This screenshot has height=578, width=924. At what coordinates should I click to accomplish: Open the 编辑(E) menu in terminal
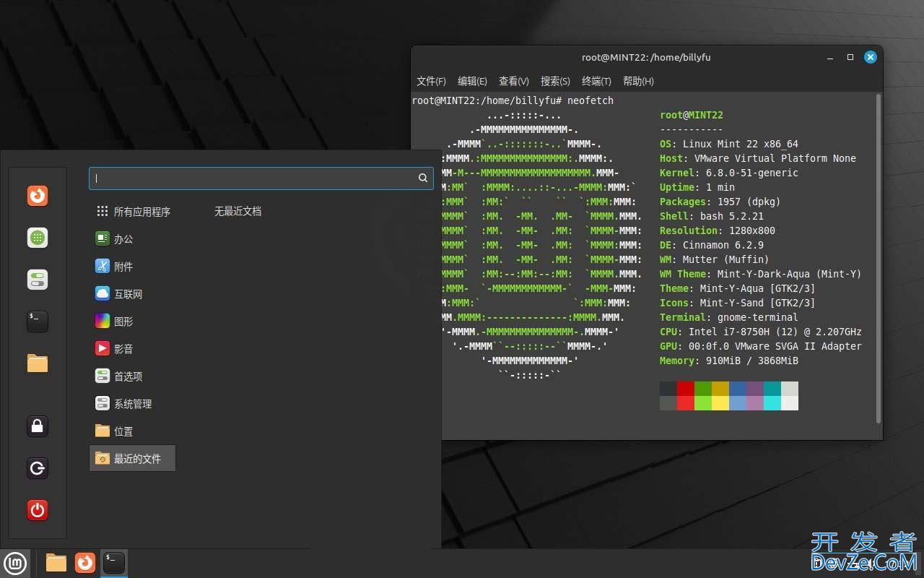(x=472, y=81)
